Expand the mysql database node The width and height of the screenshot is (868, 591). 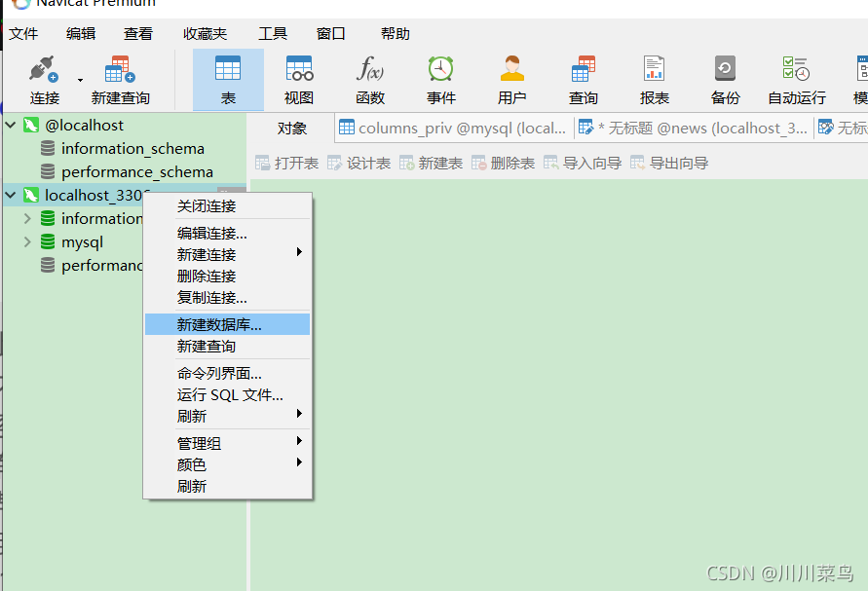(x=27, y=241)
